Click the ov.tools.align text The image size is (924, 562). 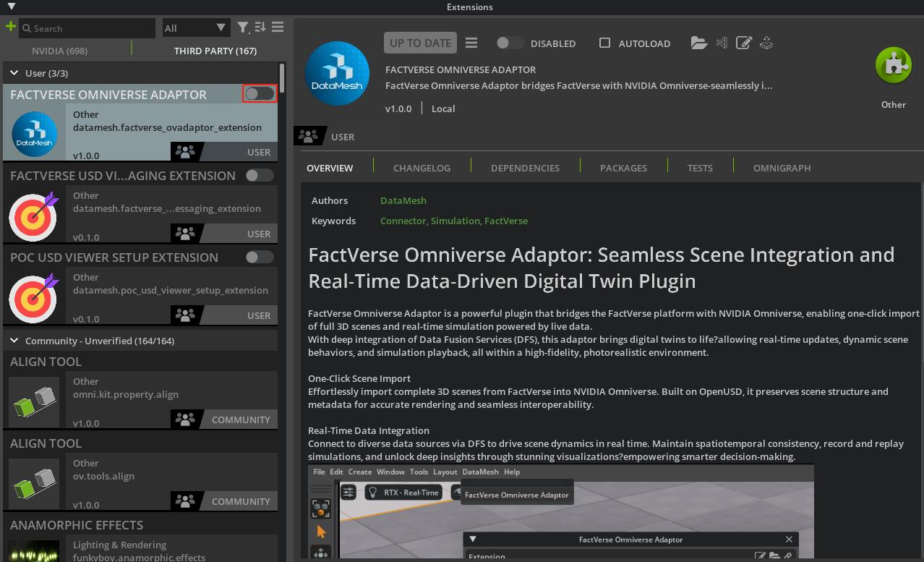pyautogui.click(x=103, y=476)
